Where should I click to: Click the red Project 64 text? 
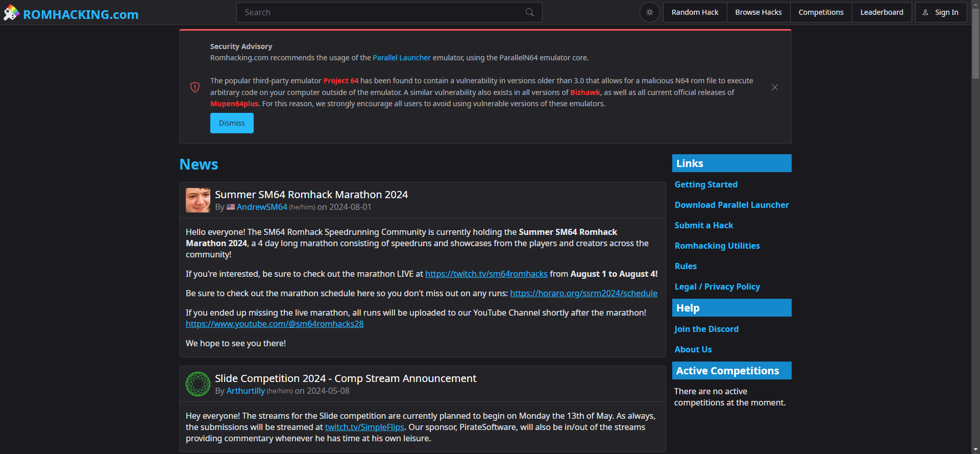(341, 81)
